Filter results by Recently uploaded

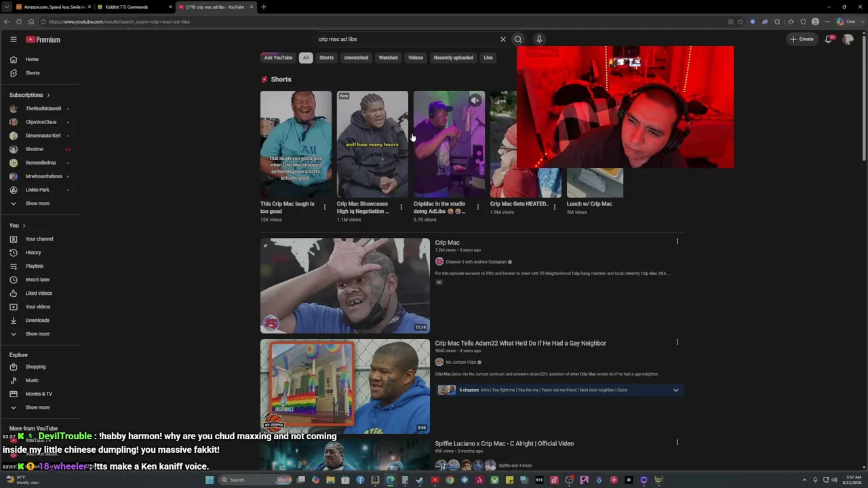point(453,58)
